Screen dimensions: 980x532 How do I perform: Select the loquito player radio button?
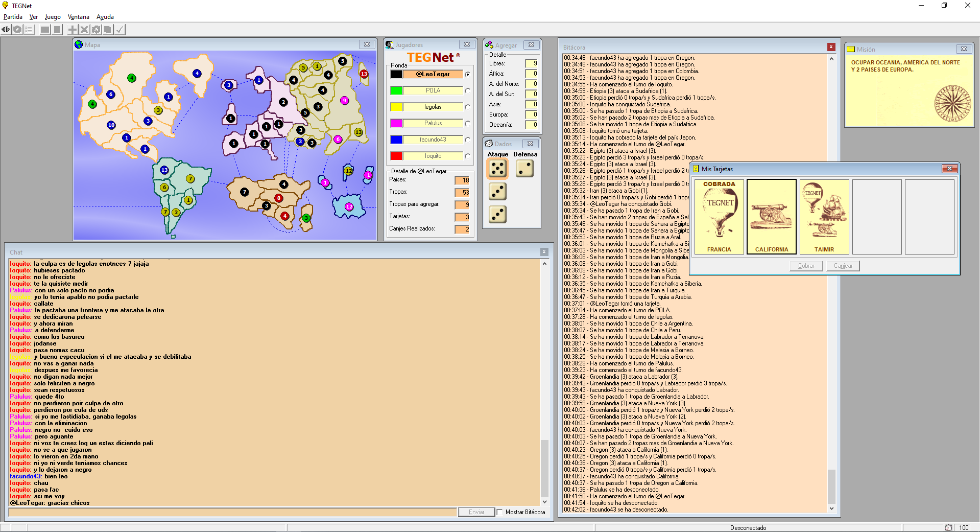pos(467,156)
